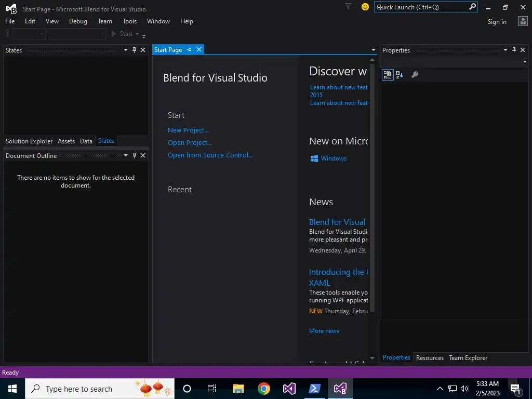The image size is (532, 399).
Task: Switch to Solution Explorer tab
Action: click(29, 141)
